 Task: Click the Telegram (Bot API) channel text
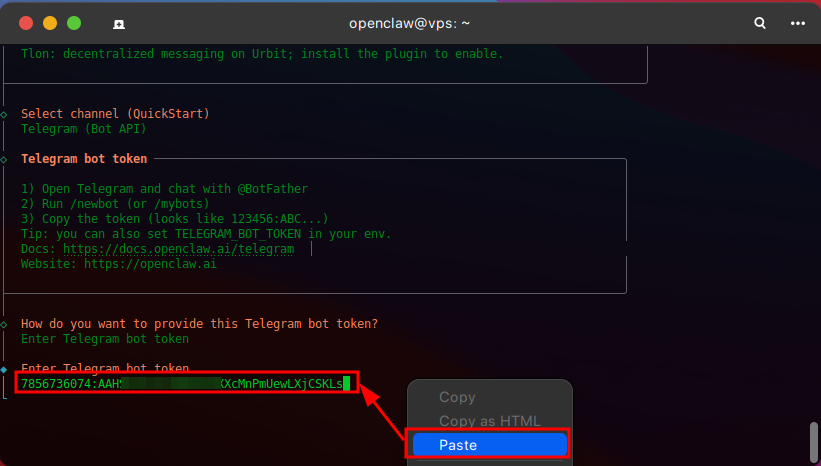click(84, 129)
